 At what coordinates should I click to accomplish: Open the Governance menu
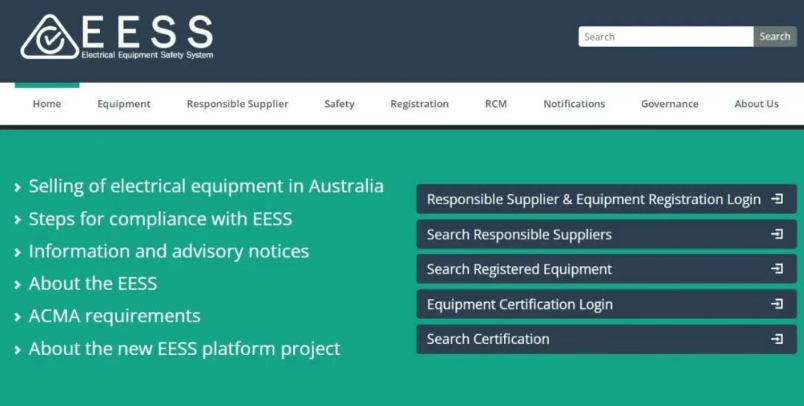tap(670, 104)
